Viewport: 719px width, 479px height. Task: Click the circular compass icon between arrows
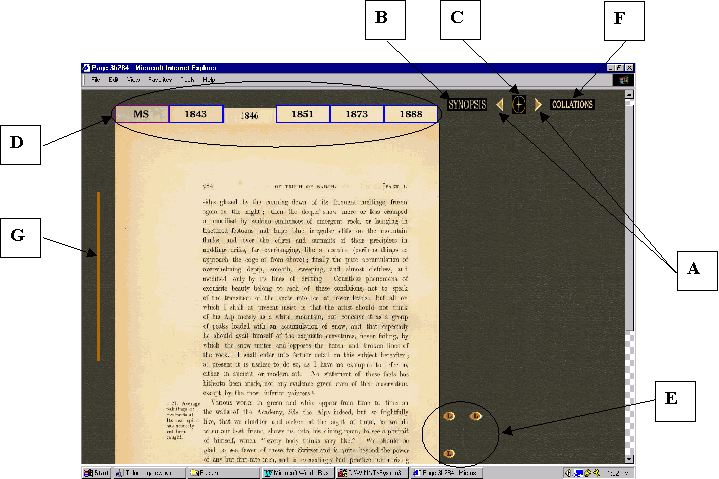(x=519, y=105)
